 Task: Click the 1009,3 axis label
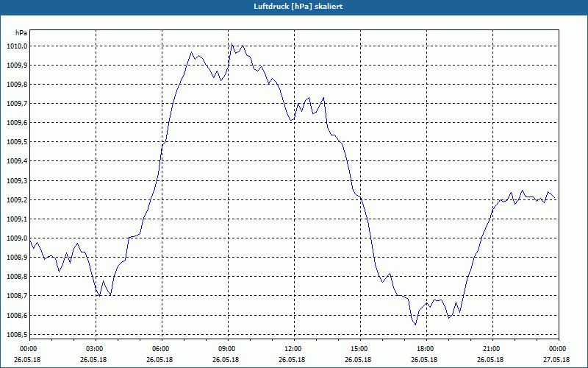(17, 180)
